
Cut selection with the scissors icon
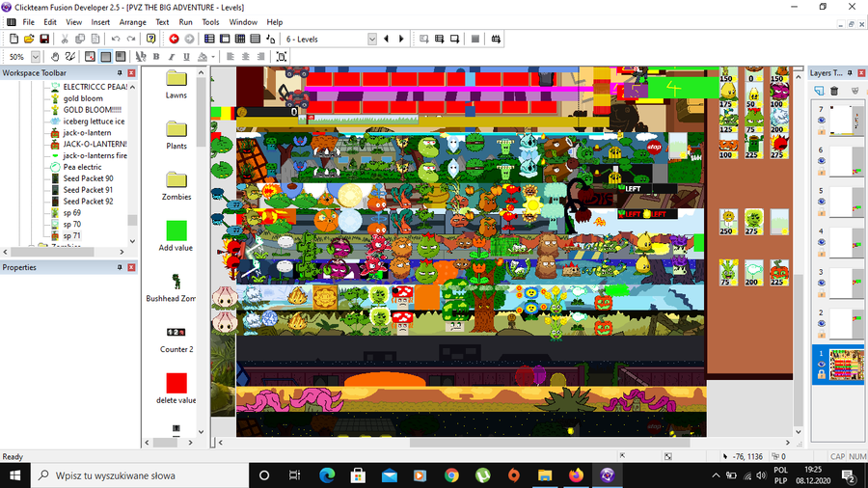65,39
